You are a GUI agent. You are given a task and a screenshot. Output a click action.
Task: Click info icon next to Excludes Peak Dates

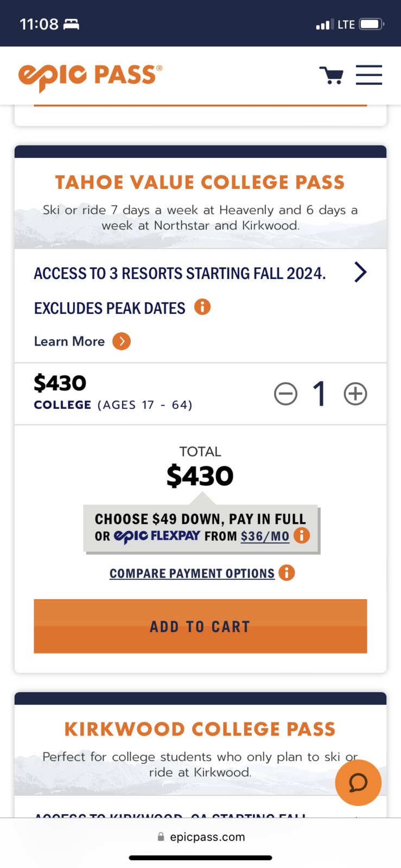click(x=202, y=307)
